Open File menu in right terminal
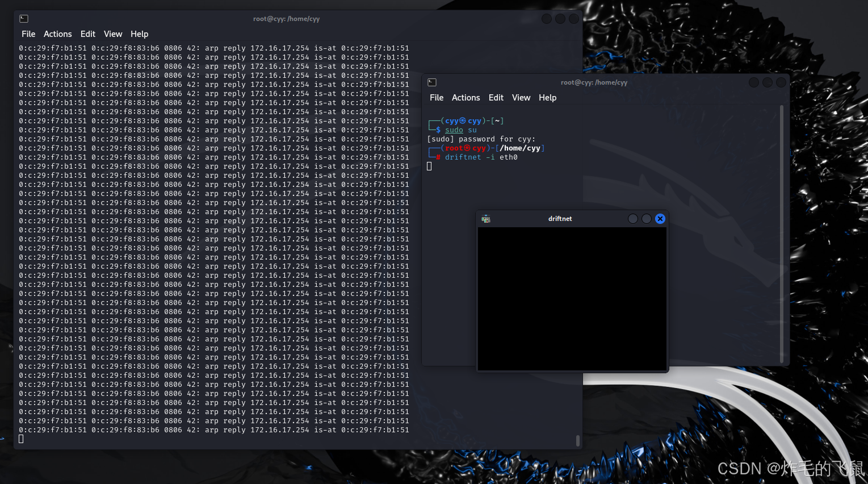Screen dimensions: 868x484 coord(437,98)
